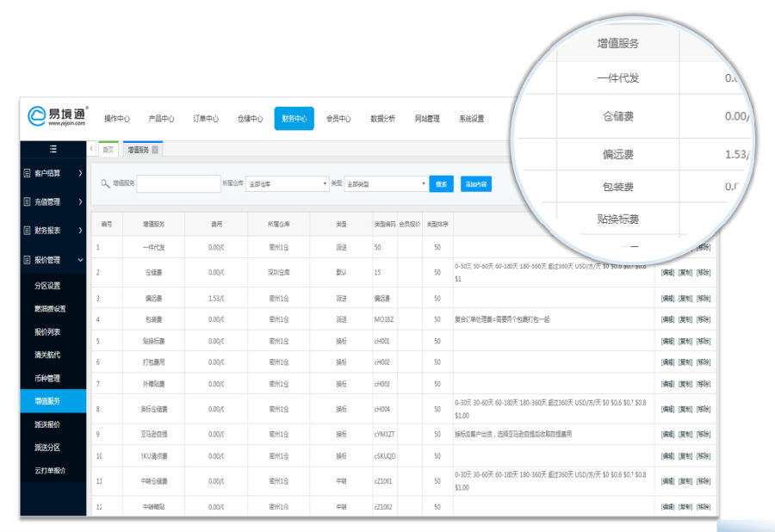775x532 pixels.
Task: Click the tab scroll-left arrow
Action: (x=91, y=149)
